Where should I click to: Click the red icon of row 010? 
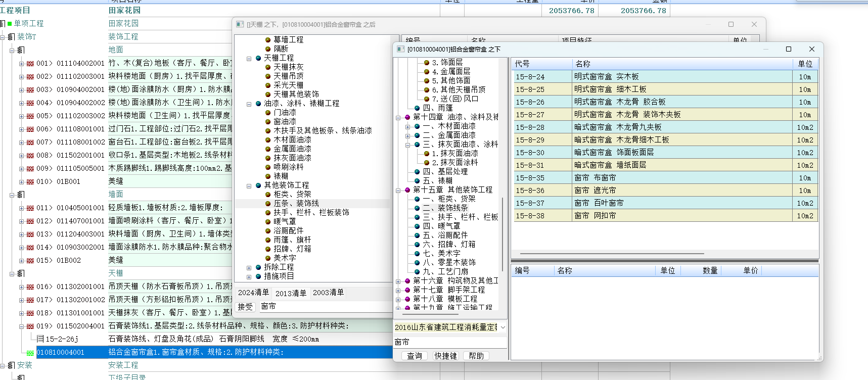pos(30,181)
